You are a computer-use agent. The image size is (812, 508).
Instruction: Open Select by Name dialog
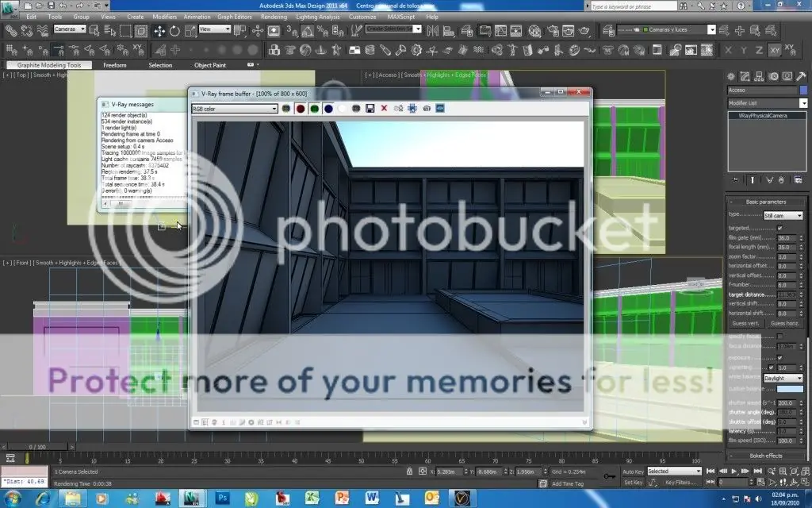pos(109,31)
